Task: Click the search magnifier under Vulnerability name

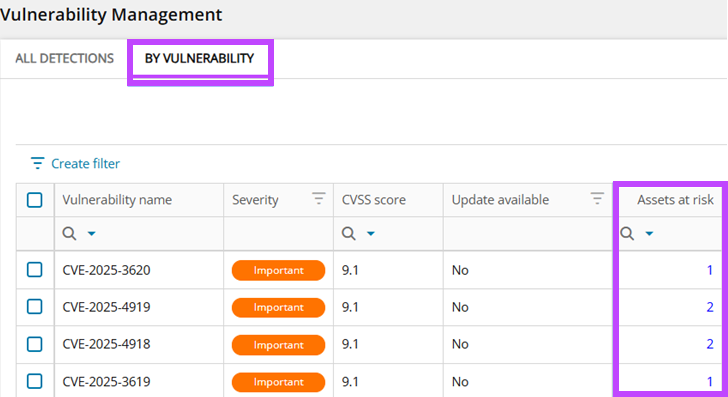Action: [x=69, y=233]
